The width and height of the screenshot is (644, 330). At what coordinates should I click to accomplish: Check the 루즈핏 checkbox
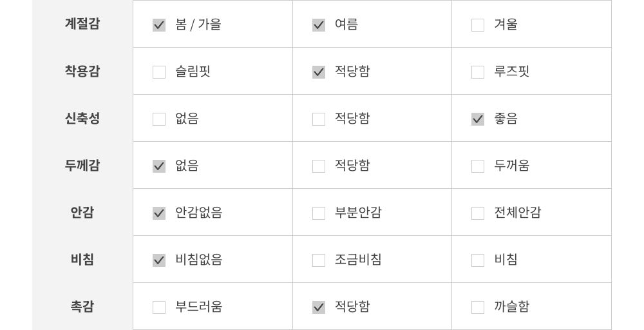coord(478,72)
